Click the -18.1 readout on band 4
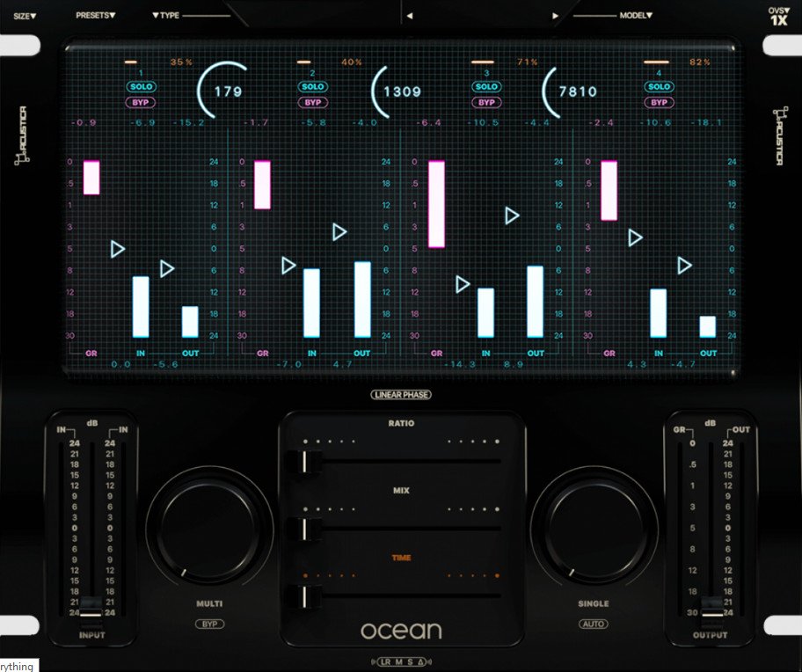The width and height of the screenshot is (802, 672). coord(706,123)
